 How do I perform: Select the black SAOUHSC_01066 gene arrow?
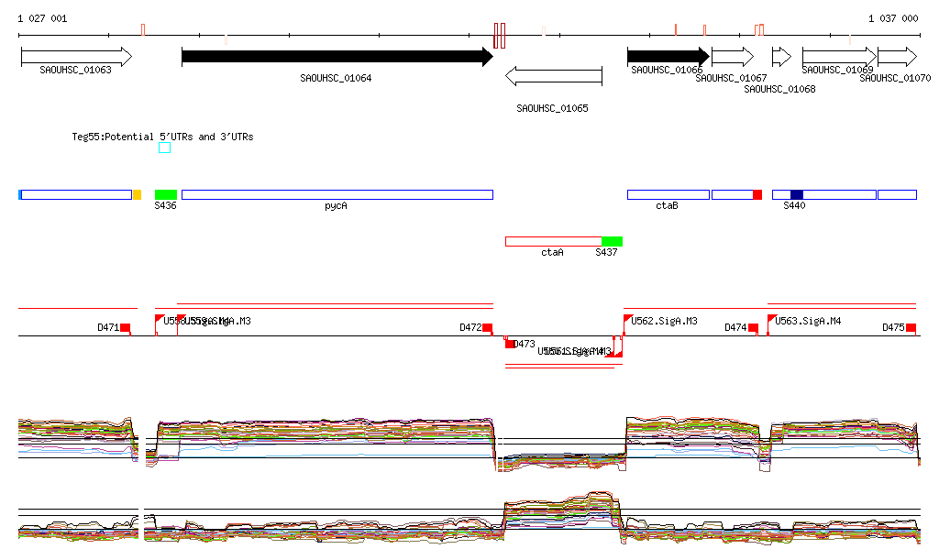pyautogui.click(x=668, y=57)
